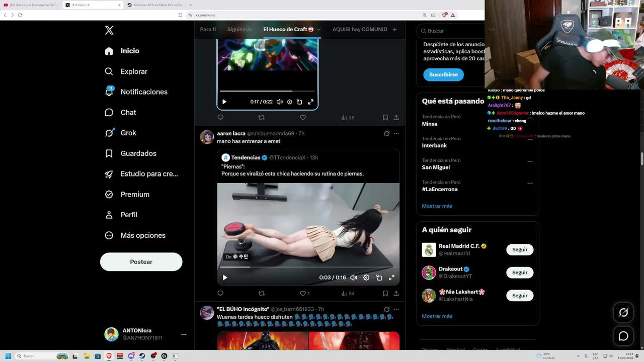Reply to aaron lacra's post

[x=220, y=294]
